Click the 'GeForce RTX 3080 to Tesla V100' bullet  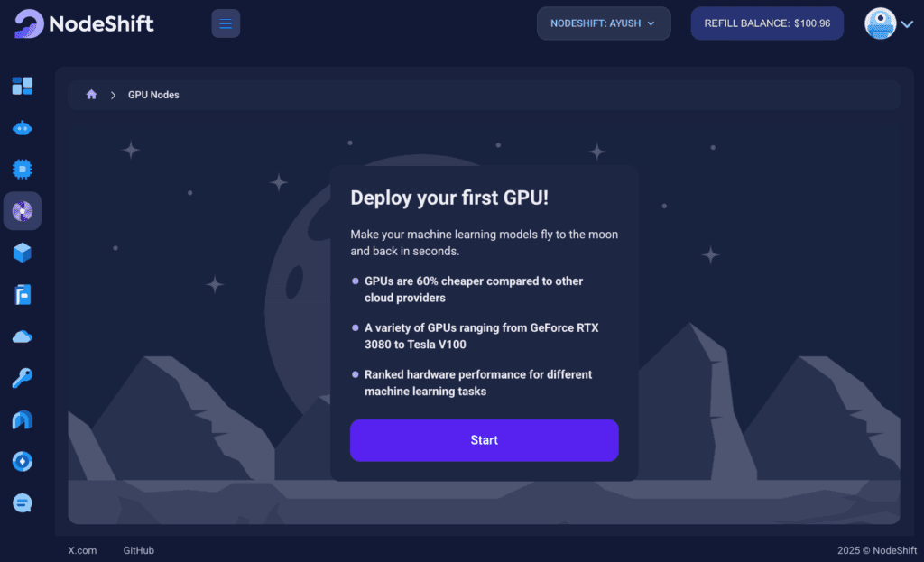(x=482, y=336)
